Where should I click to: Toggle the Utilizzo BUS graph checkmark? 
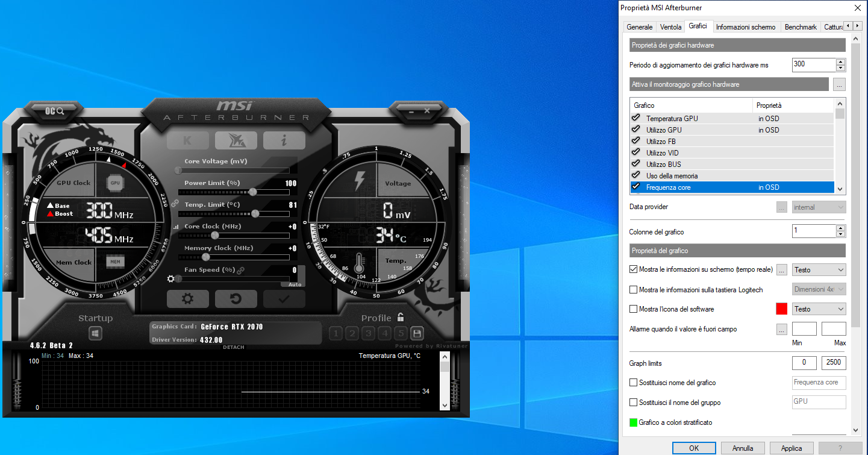(x=635, y=164)
